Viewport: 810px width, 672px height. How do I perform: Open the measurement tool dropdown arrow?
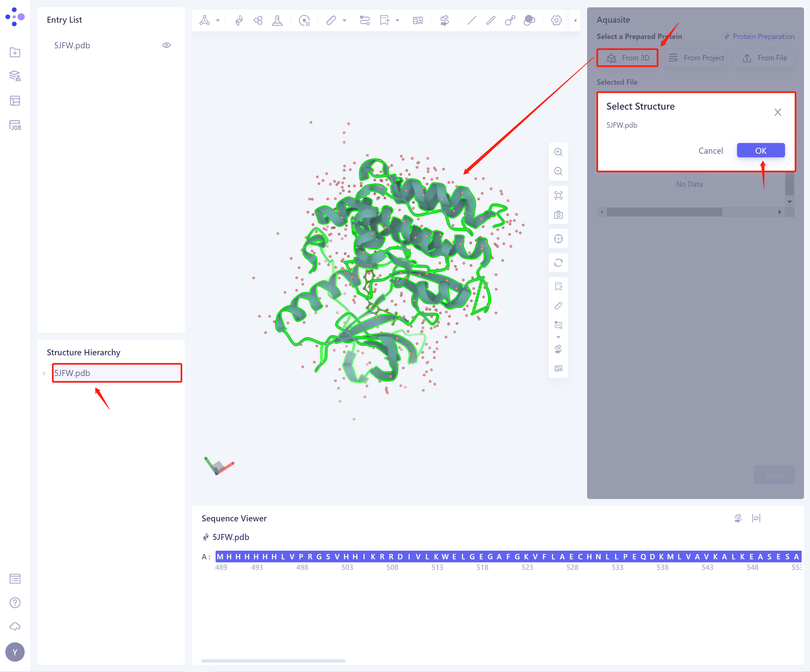[345, 20]
